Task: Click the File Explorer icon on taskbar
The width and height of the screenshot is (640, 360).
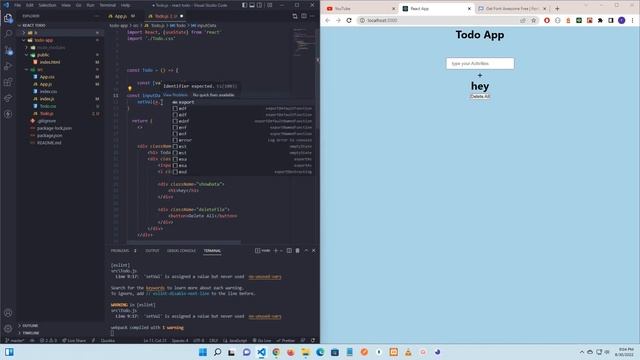Action: pos(305,352)
